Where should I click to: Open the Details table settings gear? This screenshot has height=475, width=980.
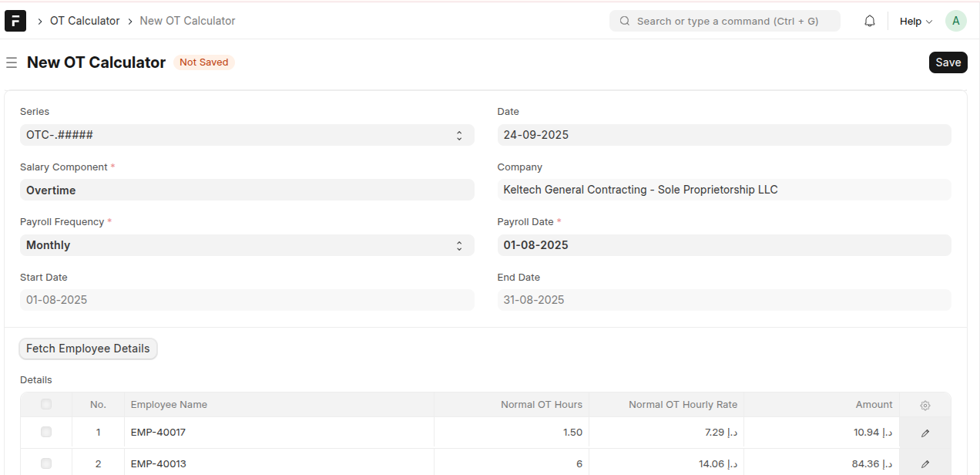pos(925,405)
